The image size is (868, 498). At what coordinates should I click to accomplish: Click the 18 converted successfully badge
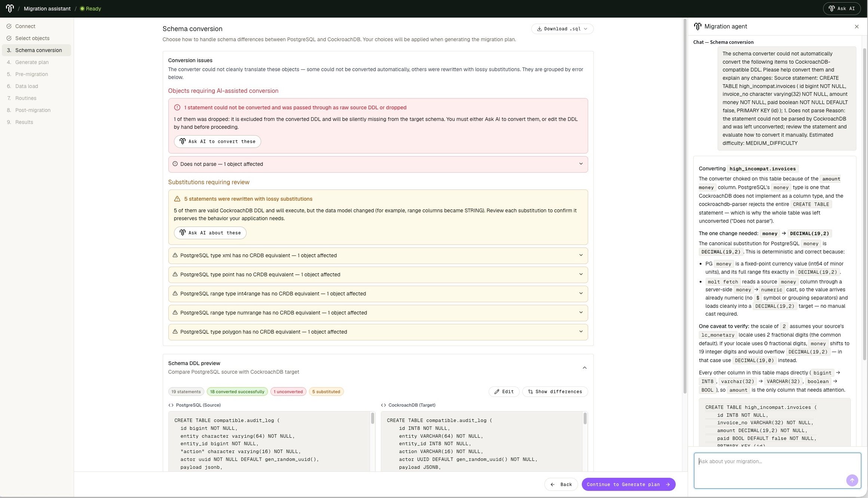237,392
